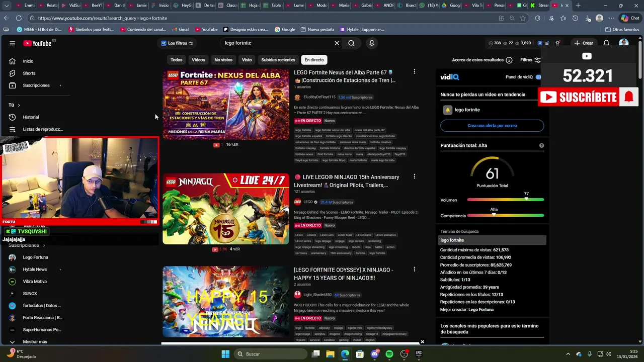This screenshot has height=362, width=644.
Task: Open the YouTube hamburger guide menu
Action: point(12,43)
